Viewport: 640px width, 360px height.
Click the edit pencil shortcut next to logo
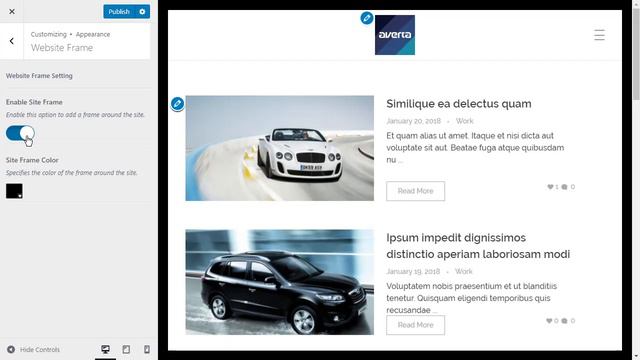(x=367, y=18)
